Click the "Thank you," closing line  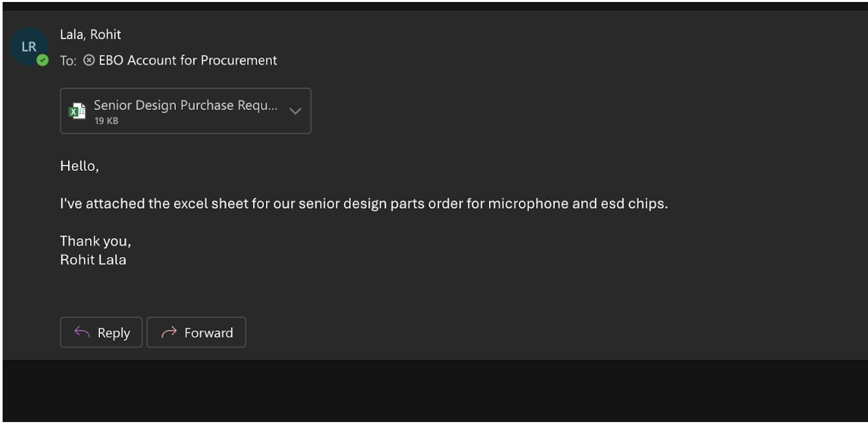[x=95, y=241]
